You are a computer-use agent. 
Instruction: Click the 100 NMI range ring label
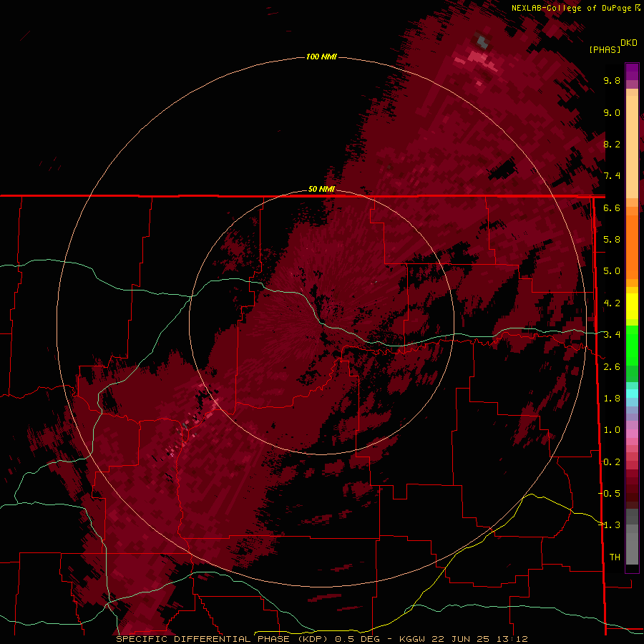(x=321, y=57)
